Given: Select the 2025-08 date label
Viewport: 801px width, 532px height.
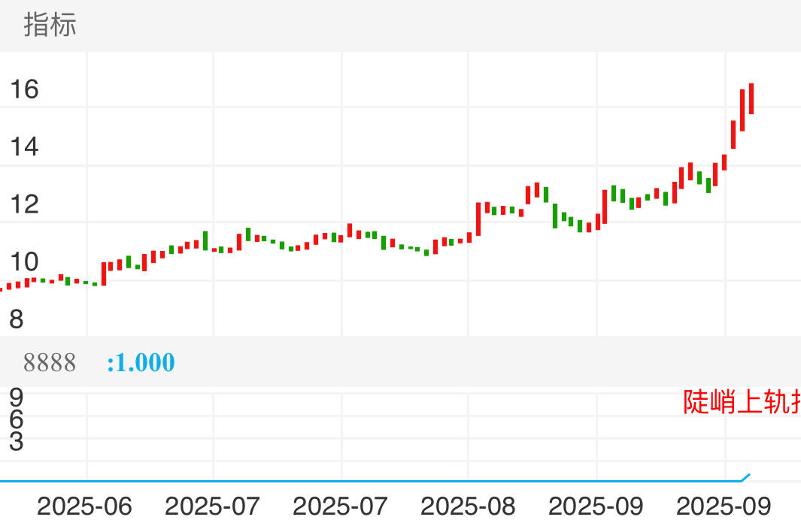Looking at the screenshot, I should click(x=468, y=506).
